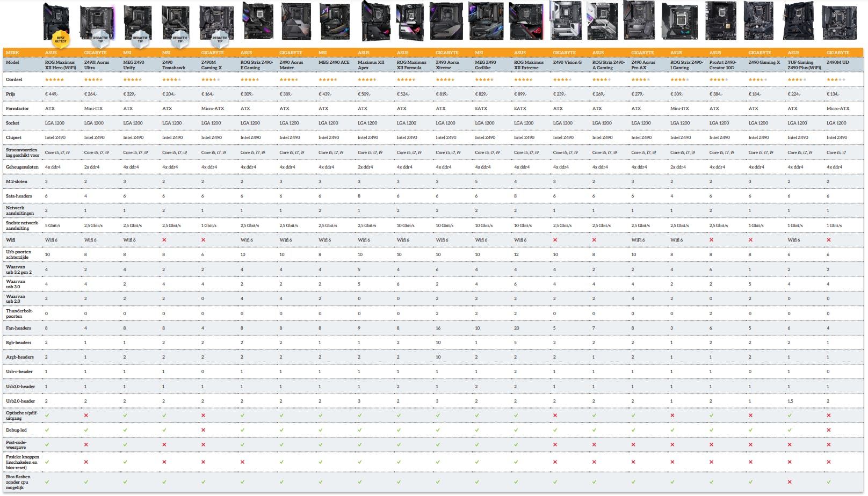Click the 'Sata-headers' row label
Image resolution: width=868 pixels, height=496 pixels.
click(19, 196)
